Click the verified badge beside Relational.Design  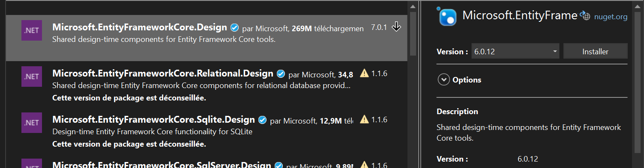[281, 74]
